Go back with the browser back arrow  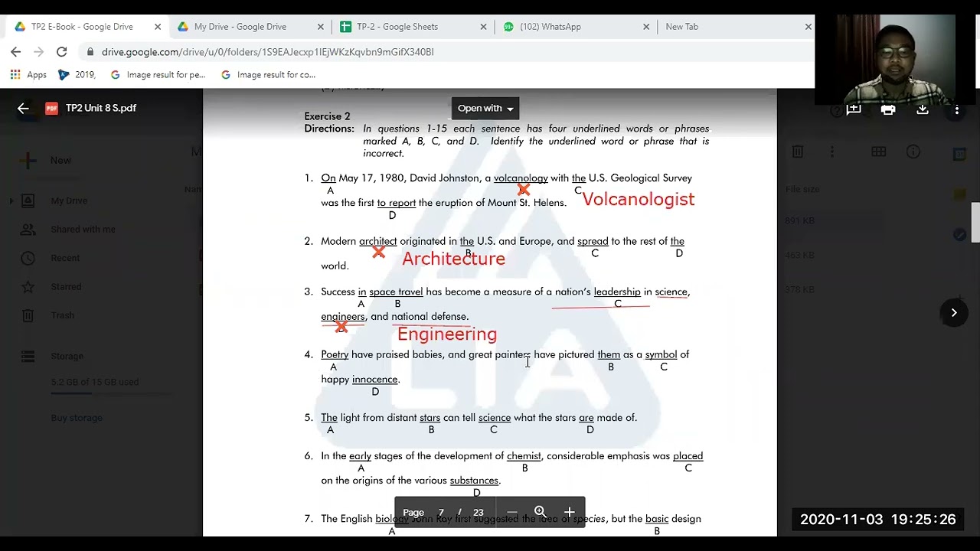click(16, 52)
